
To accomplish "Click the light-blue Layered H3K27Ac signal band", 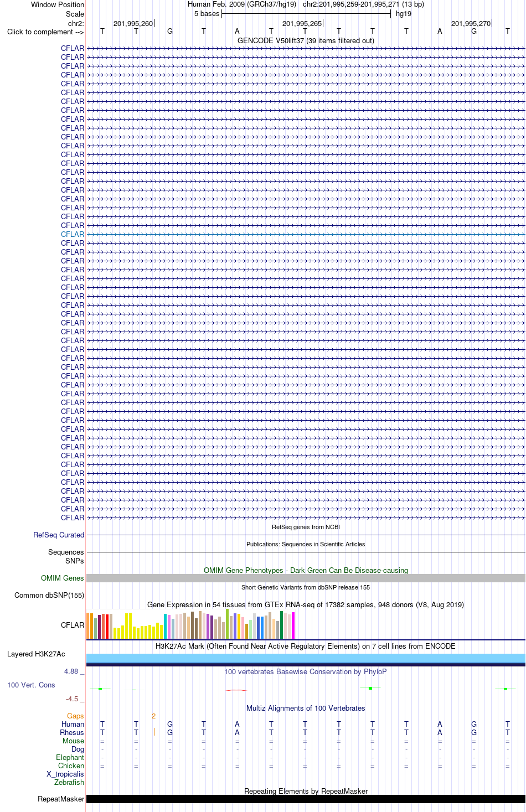I will click(306, 658).
